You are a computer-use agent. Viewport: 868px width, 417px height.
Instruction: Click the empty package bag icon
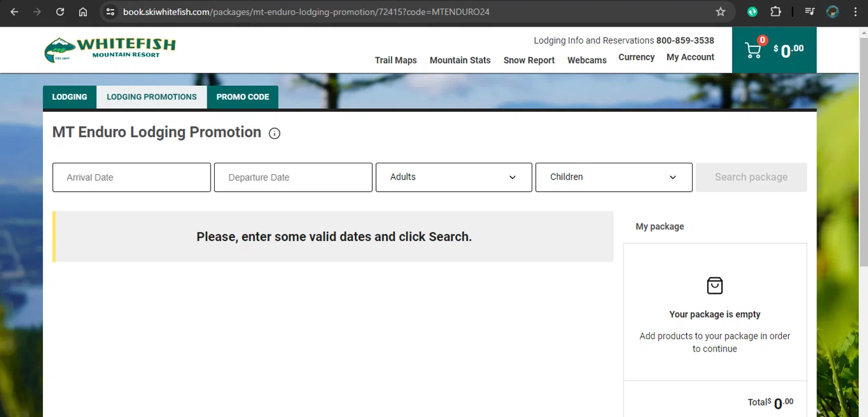click(715, 286)
